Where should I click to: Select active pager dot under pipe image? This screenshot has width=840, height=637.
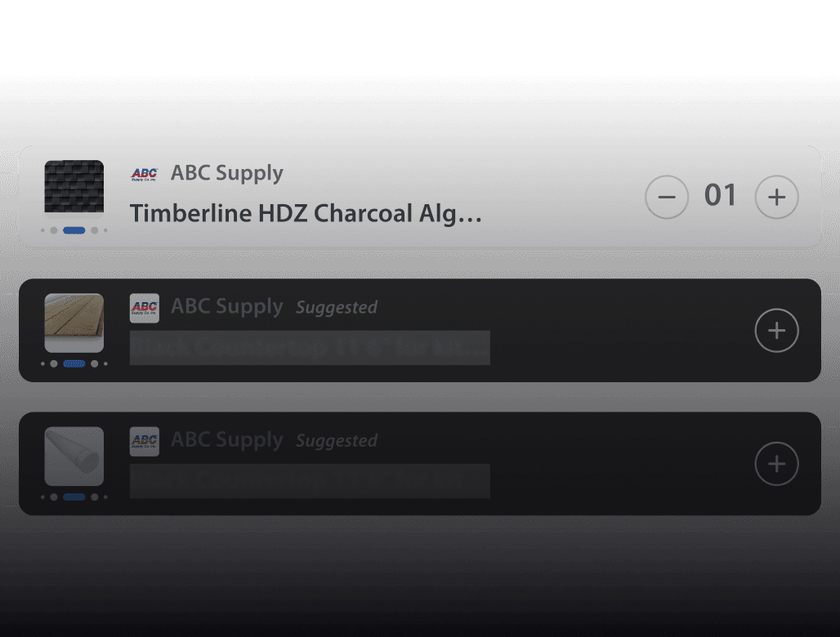pos(74,497)
